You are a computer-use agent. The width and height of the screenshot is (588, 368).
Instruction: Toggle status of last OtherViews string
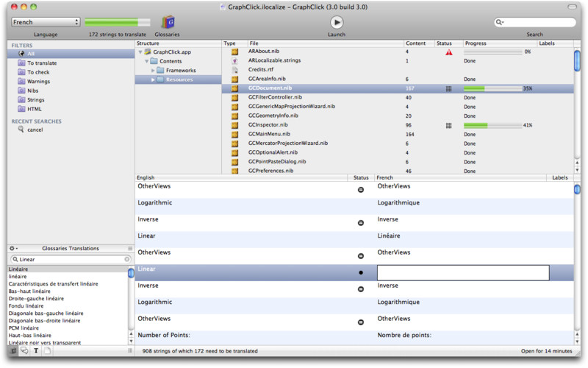pos(361,322)
